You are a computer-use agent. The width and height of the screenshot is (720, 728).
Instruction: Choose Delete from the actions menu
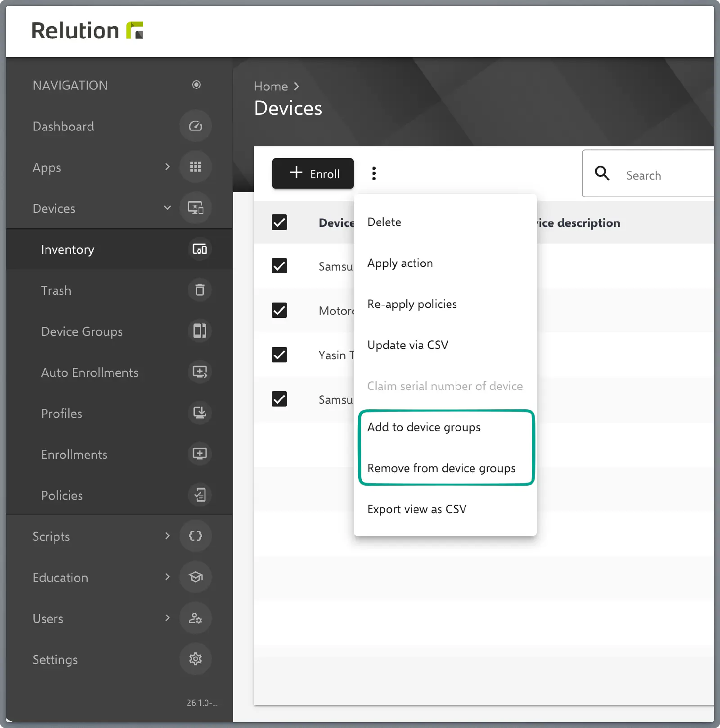[445, 222]
